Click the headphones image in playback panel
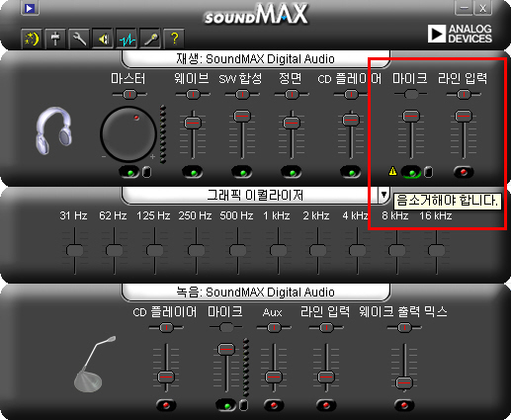The height and width of the screenshot is (420, 511). pos(53,130)
